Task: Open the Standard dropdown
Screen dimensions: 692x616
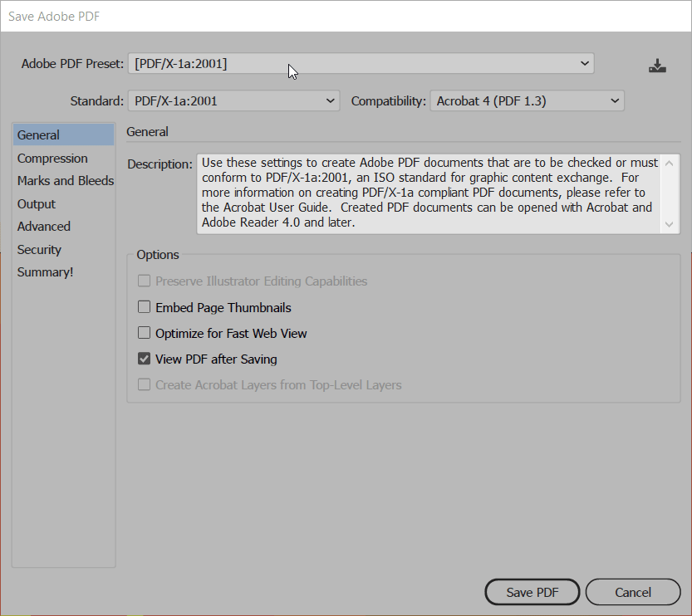Action: point(234,101)
